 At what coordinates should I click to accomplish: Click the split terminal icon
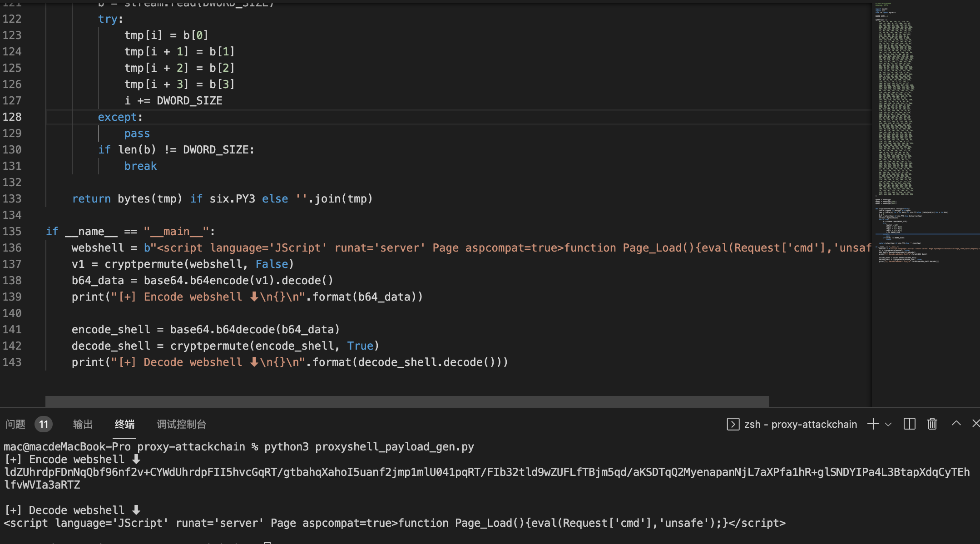909,424
